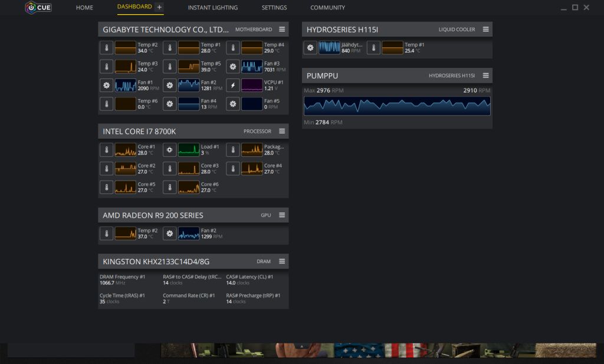Go to the COMMUNITY tab
604x364 pixels.
[x=328, y=7]
